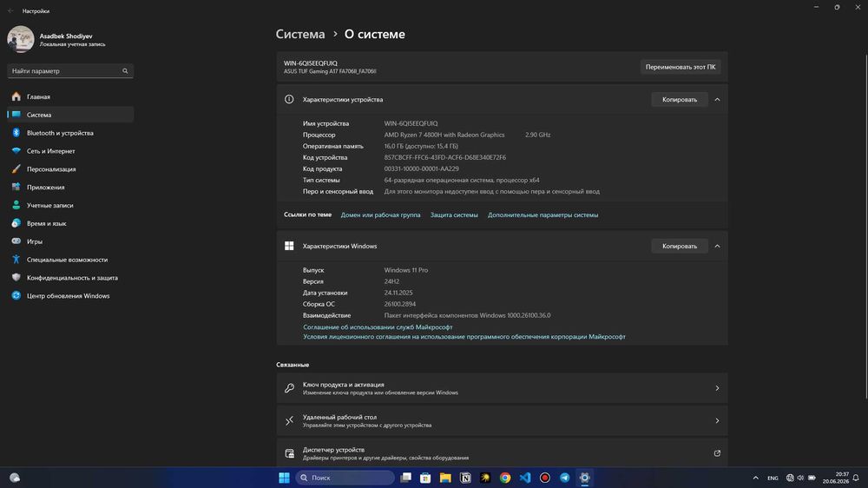Click product code 00331-10000-00001-AA229
Viewport: 868px width, 488px height.
[x=421, y=169]
